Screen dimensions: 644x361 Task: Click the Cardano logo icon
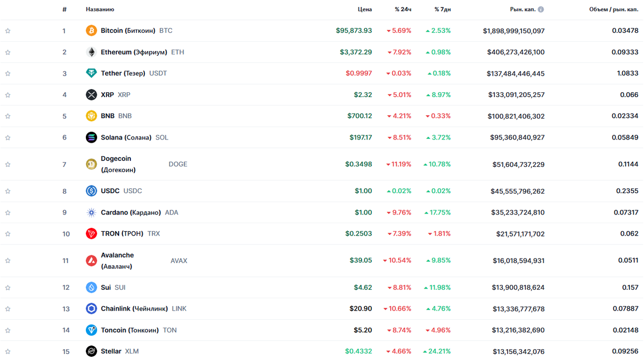point(91,212)
